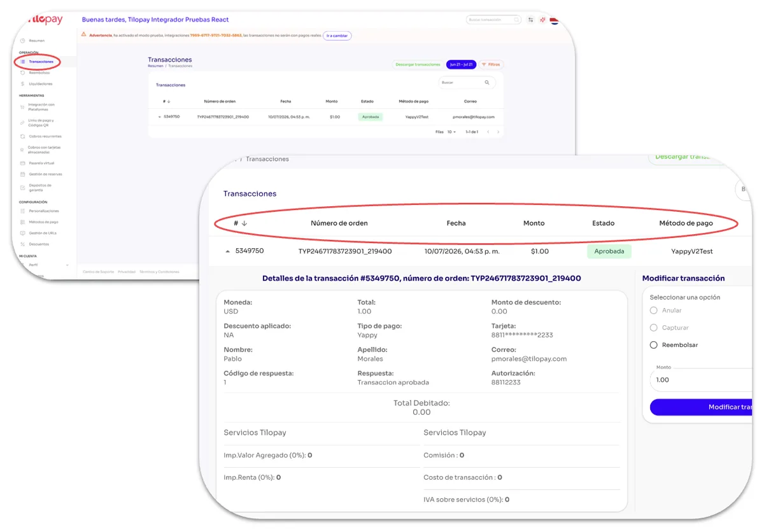
Task: Open Términos y Condiciones footer link
Action: (x=159, y=272)
